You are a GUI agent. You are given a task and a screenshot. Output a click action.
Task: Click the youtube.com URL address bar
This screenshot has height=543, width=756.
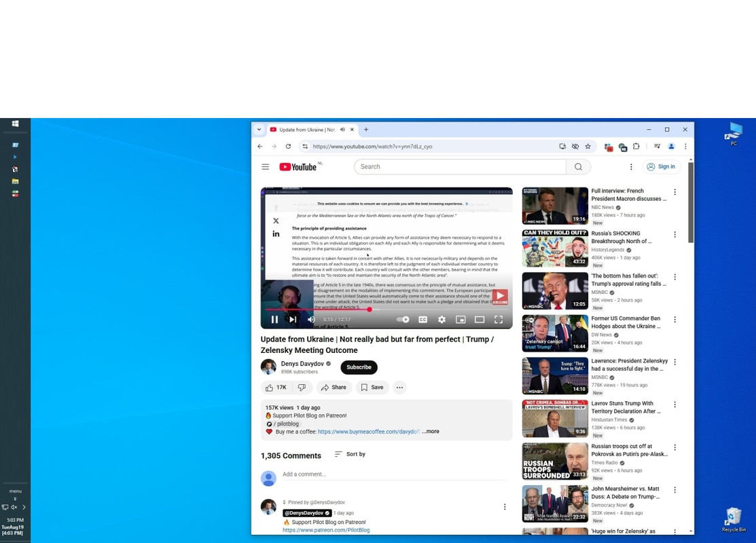[372, 147]
